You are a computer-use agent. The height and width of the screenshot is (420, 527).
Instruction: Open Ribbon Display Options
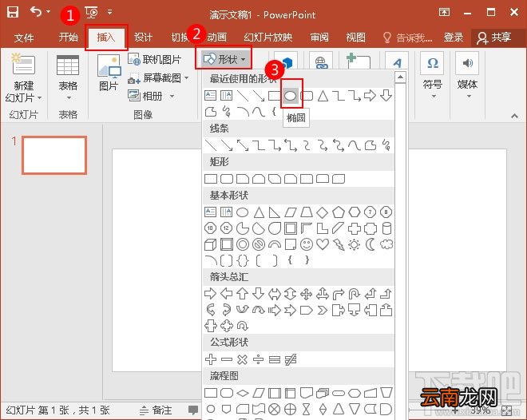point(444,13)
